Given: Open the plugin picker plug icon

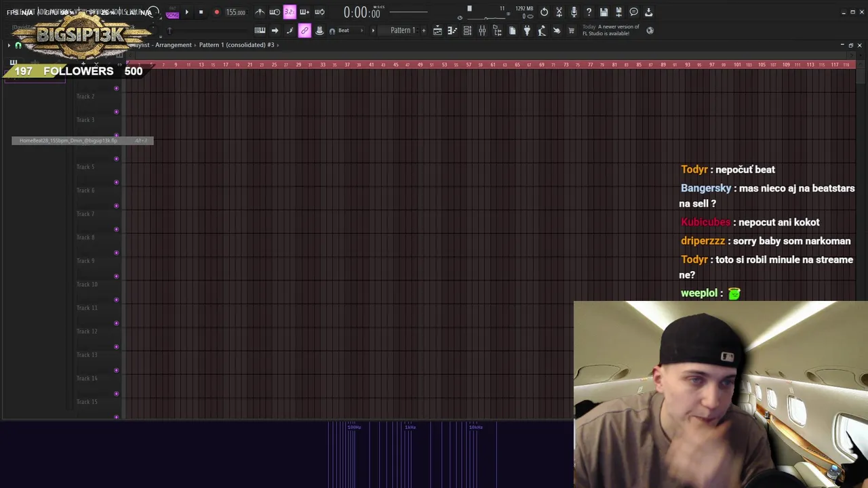Looking at the screenshot, I should click(527, 30).
